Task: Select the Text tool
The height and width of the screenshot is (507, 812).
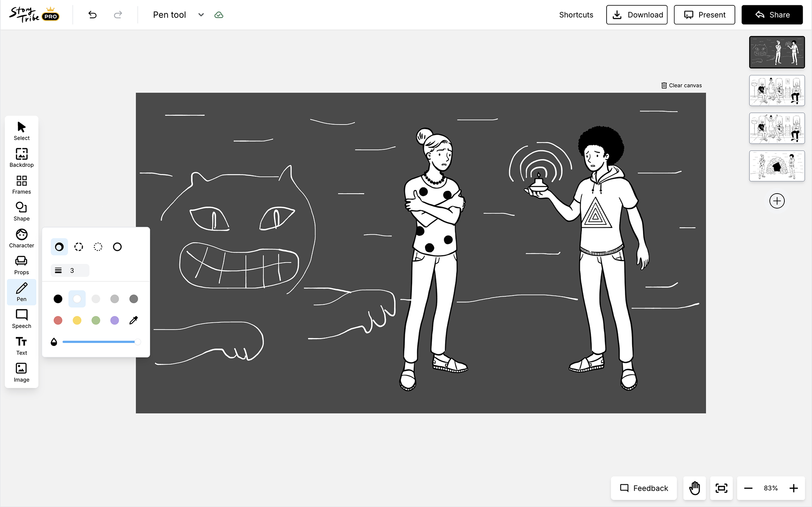Action: pos(22,345)
